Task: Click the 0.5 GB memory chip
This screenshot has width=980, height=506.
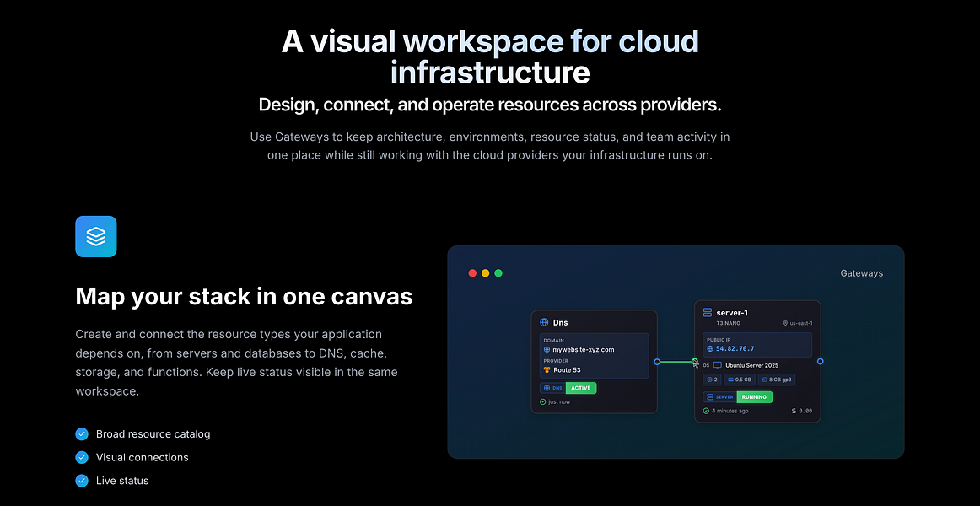Action: click(740, 379)
